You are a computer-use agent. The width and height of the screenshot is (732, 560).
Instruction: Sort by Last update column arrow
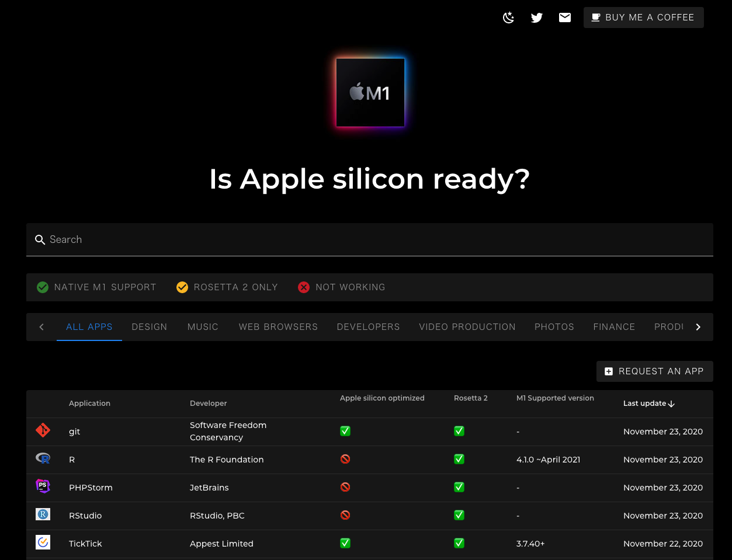click(x=671, y=404)
